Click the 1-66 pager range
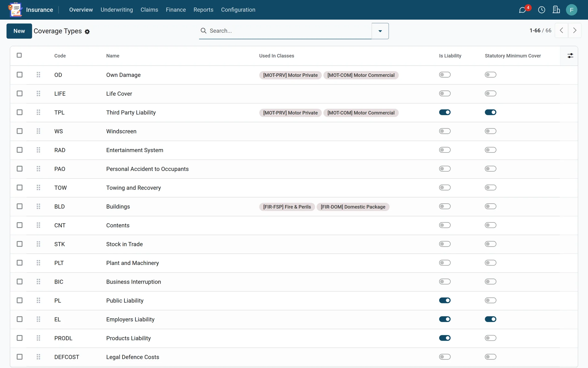 [535, 30]
